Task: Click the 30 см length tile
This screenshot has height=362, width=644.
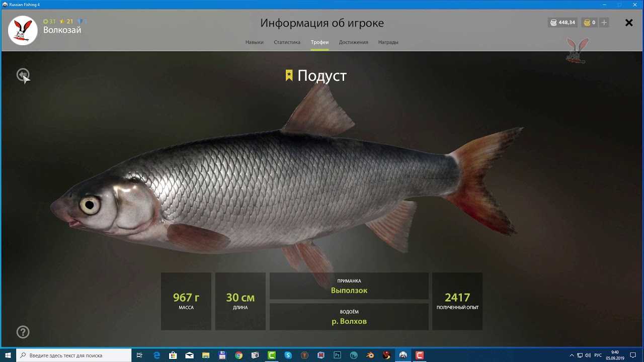Action: pyautogui.click(x=240, y=301)
